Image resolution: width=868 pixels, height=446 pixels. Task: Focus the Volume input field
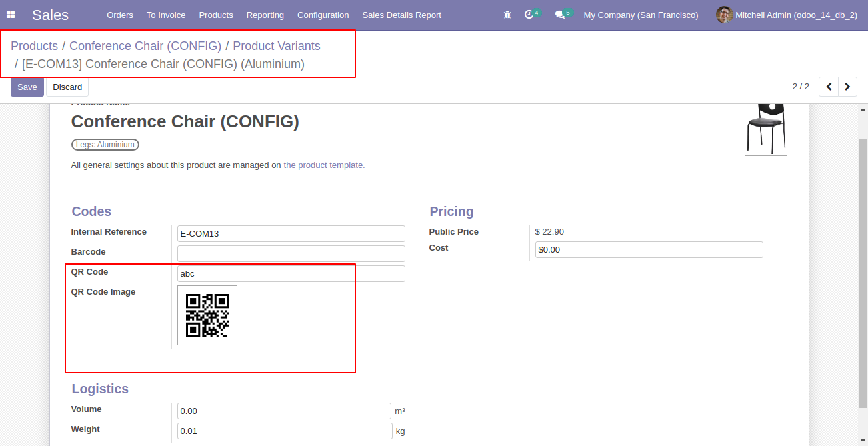click(x=284, y=411)
